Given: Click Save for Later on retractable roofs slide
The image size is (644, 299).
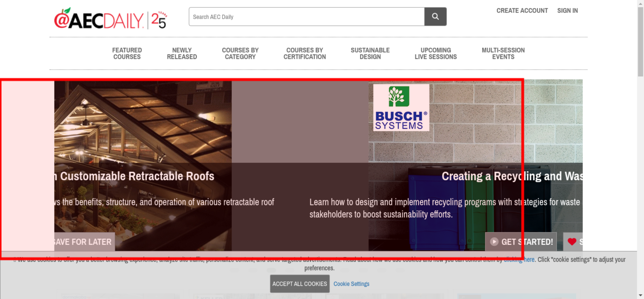Looking at the screenshot, I should (84, 242).
